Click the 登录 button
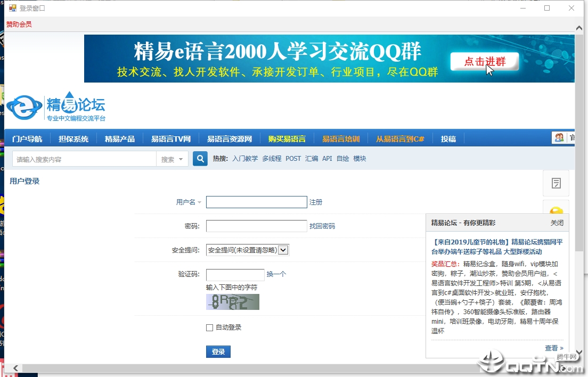 pyautogui.click(x=218, y=351)
